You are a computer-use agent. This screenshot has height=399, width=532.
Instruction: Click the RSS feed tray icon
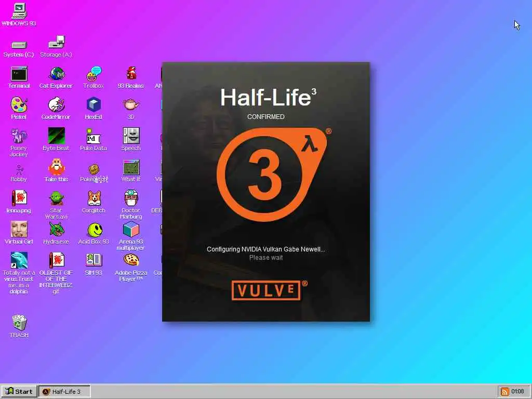click(x=504, y=392)
